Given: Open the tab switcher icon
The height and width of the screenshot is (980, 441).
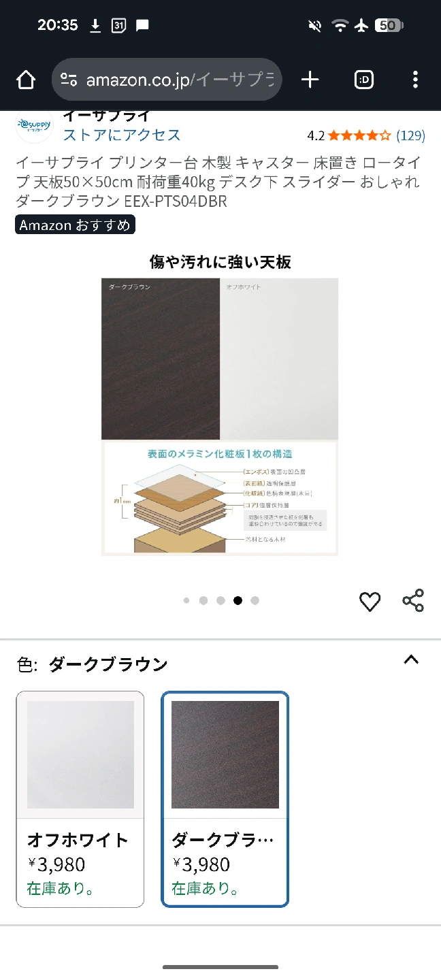Looking at the screenshot, I should 365,80.
